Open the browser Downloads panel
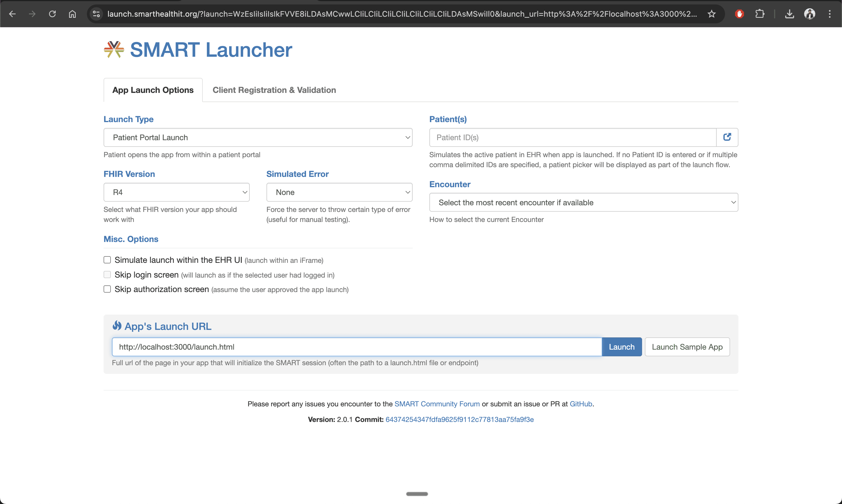Image resolution: width=842 pixels, height=504 pixels. pos(790,14)
